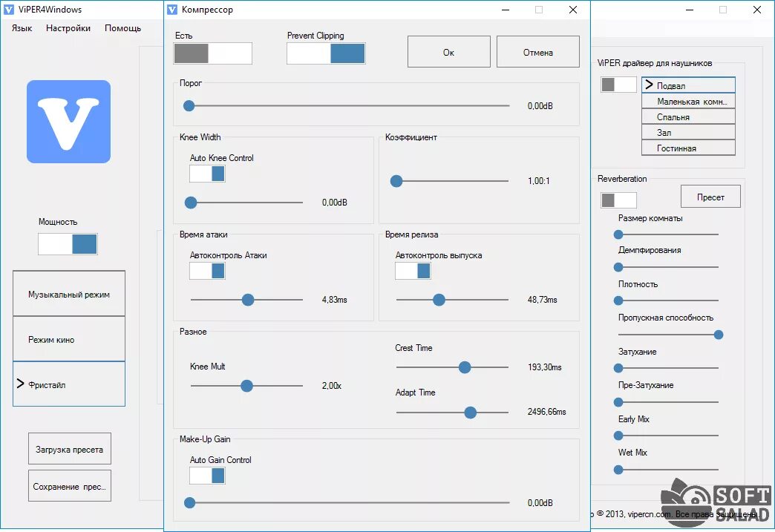
Task: Select Гостинная room preset
Action: (x=688, y=148)
